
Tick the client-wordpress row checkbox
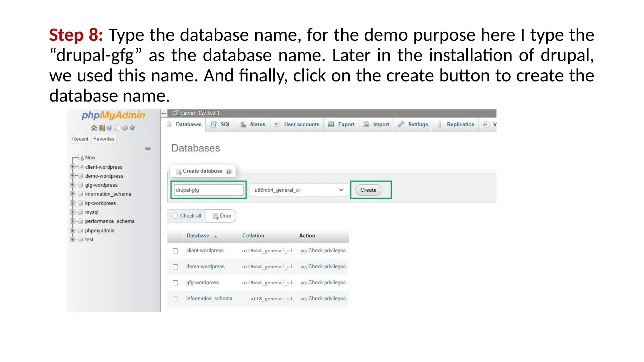175,251
